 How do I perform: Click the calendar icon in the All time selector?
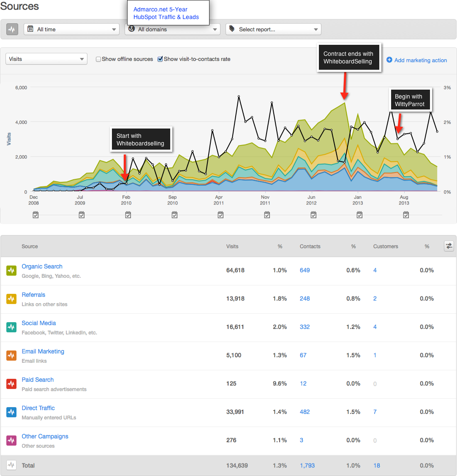click(x=30, y=29)
